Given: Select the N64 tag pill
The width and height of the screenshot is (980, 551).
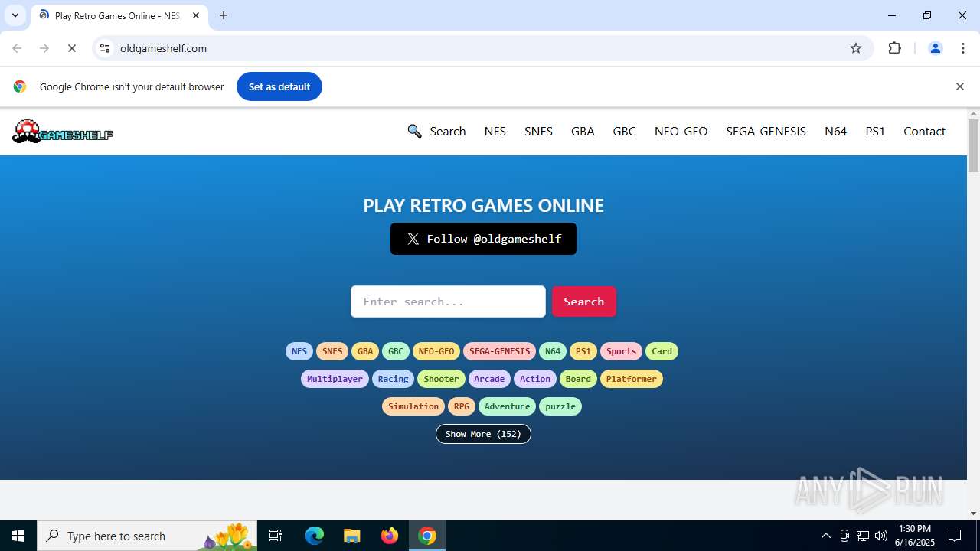Looking at the screenshot, I should pyautogui.click(x=553, y=351).
